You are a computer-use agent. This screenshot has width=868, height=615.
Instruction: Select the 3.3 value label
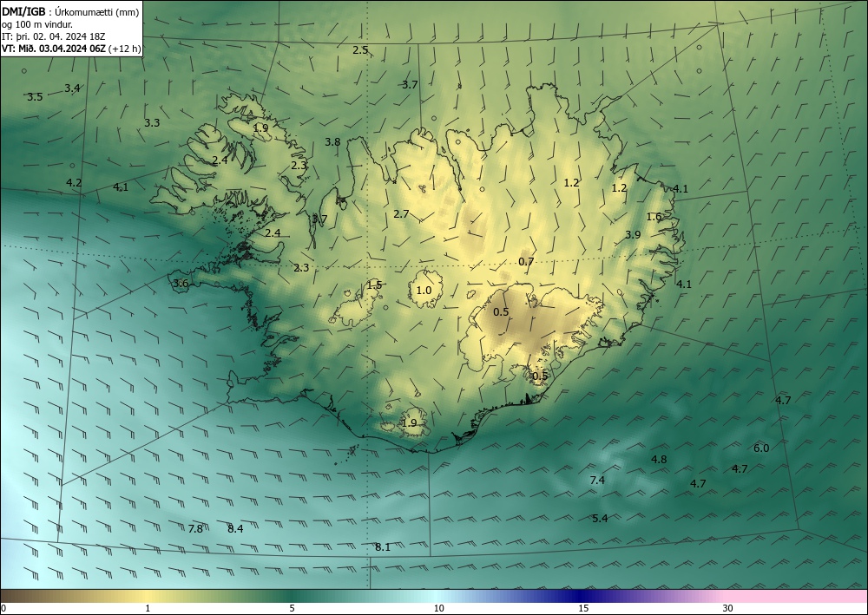[152, 123]
